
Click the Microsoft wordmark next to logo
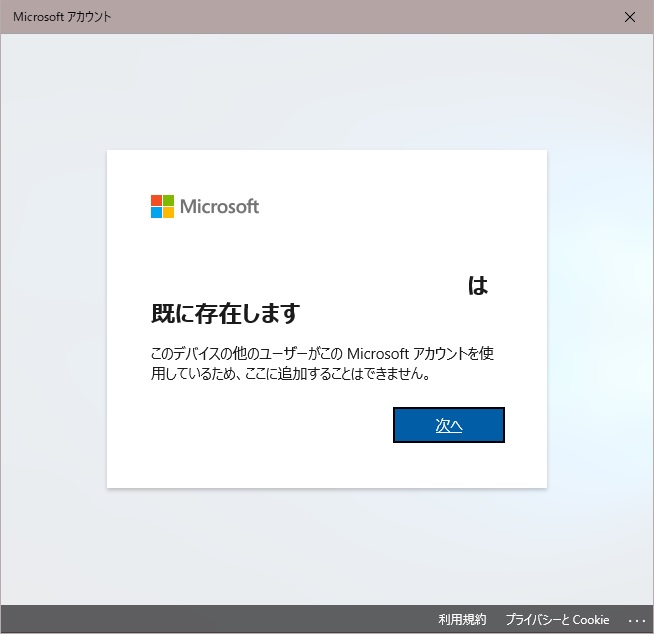point(219,206)
